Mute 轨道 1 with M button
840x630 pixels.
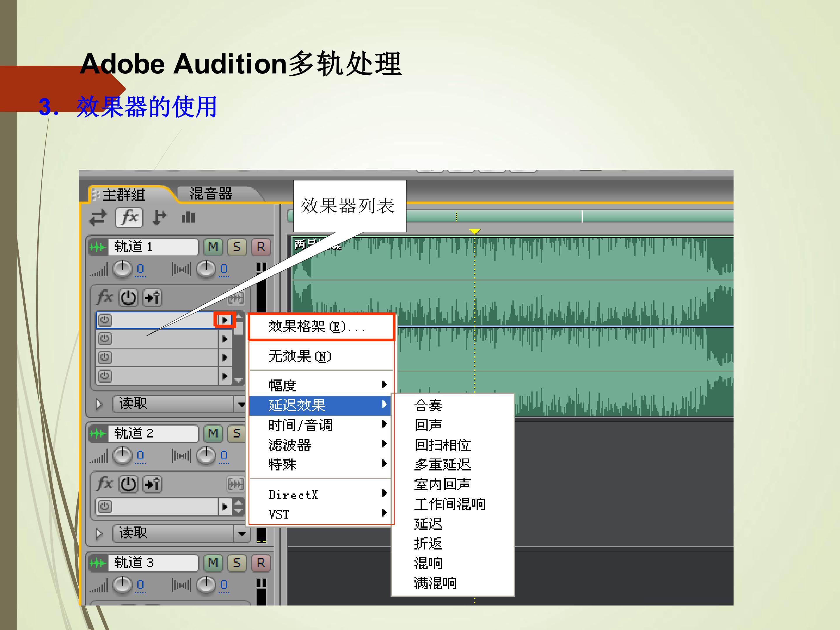(213, 247)
